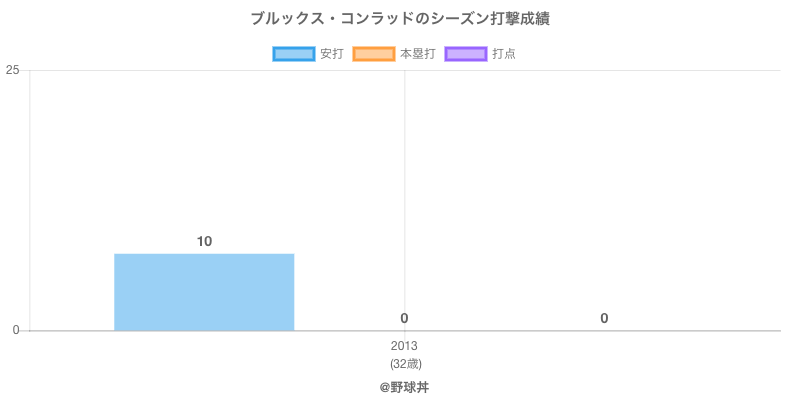
Task: Click the 本塁打 legend label text
Action: pyautogui.click(x=418, y=54)
